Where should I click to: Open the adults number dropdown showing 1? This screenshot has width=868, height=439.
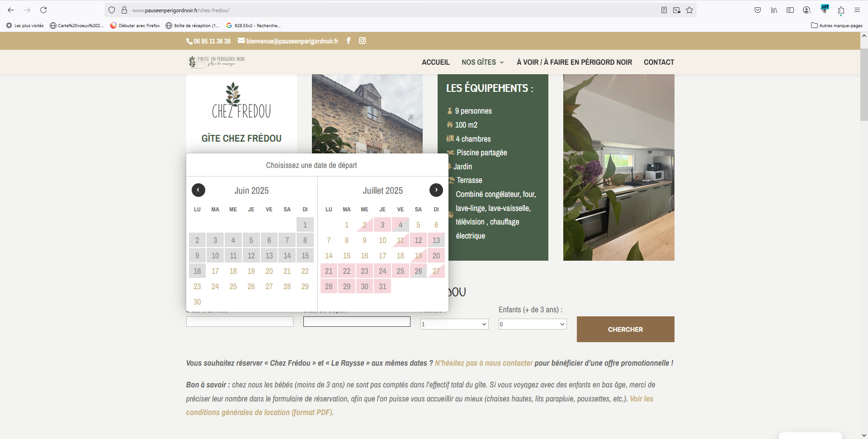pyautogui.click(x=454, y=324)
